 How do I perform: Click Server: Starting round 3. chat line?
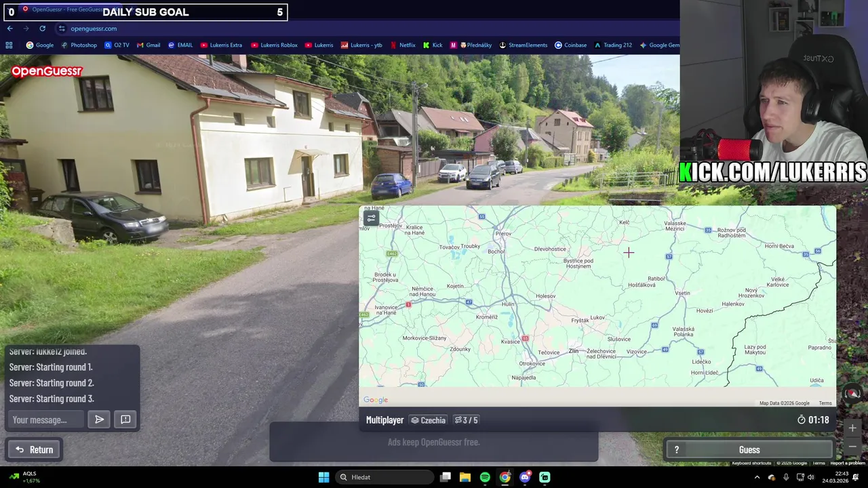click(x=52, y=399)
